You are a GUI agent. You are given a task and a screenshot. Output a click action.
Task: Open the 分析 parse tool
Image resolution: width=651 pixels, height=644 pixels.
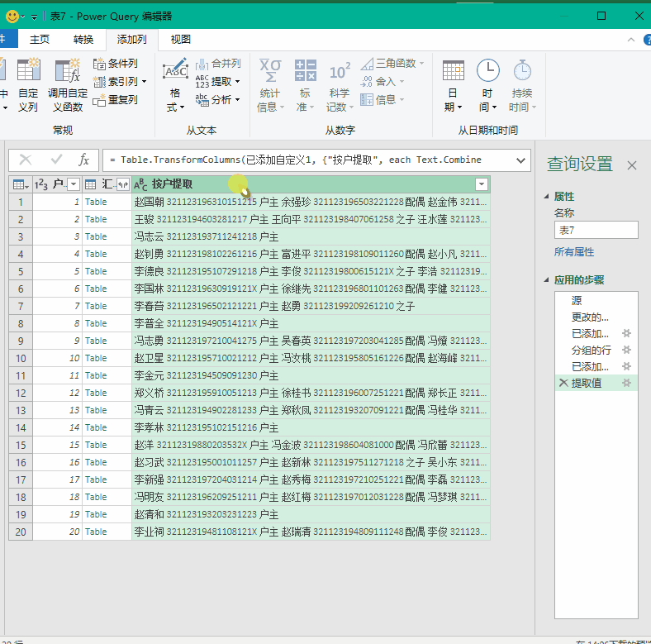tap(218, 100)
